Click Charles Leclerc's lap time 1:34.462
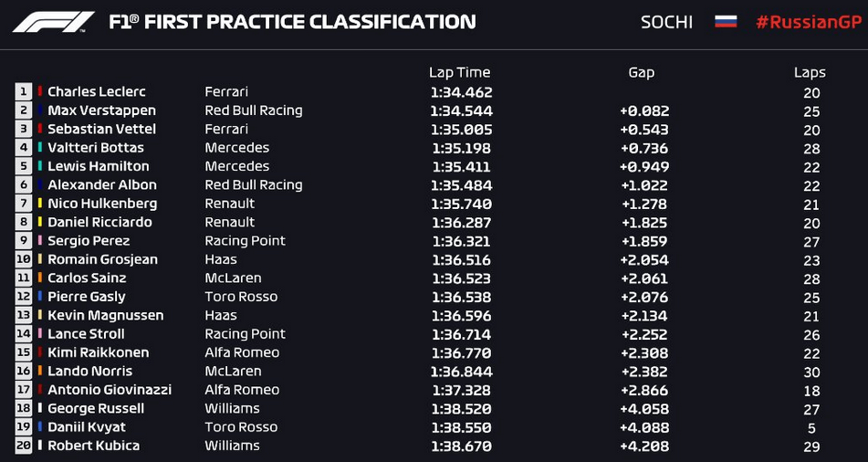Image resolution: width=868 pixels, height=462 pixels. [x=461, y=92]
